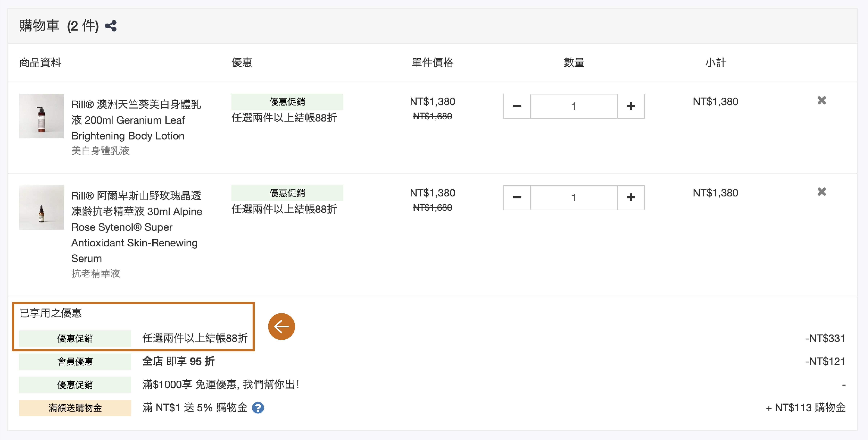Click the orange left-arrow circle icon
The image size is (868, 440).
(x=281, y=326)
